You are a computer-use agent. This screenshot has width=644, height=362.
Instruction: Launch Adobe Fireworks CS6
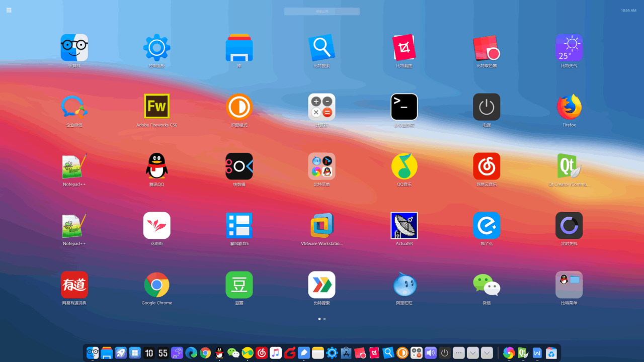[157, 107]
